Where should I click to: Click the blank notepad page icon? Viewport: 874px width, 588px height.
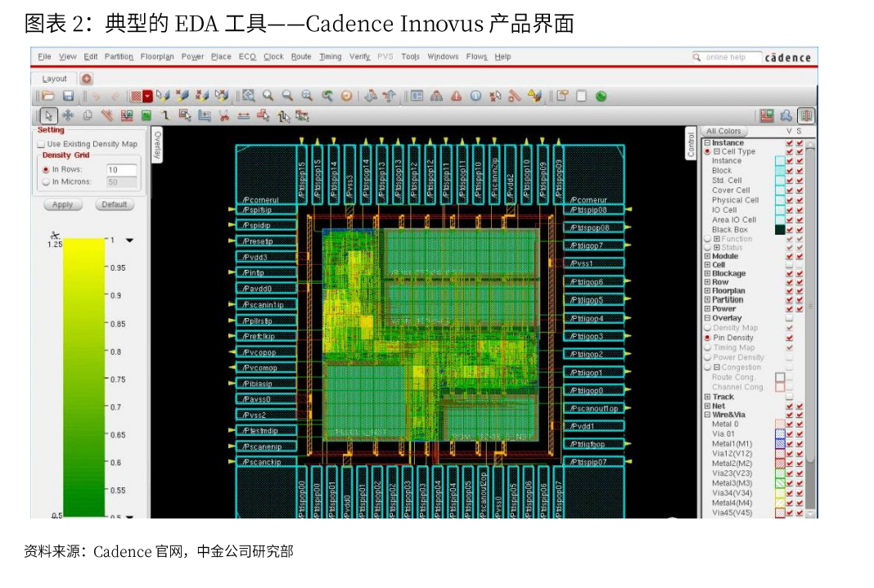pyautogui.click(x=581, y=96)
